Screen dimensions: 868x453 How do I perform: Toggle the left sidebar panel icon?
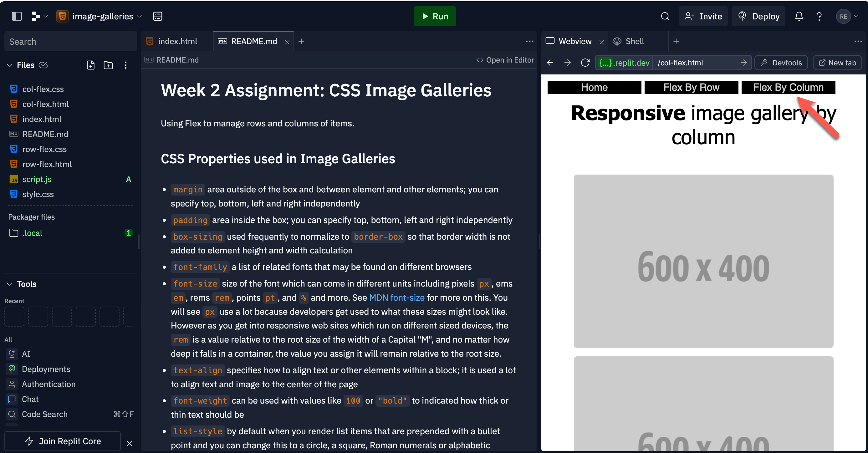[x=17, y=16]
